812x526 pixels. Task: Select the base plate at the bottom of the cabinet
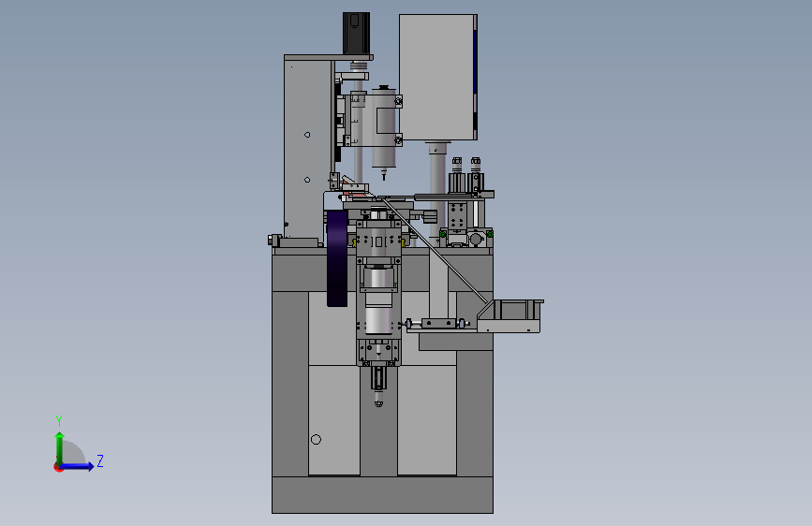(382, 495)
